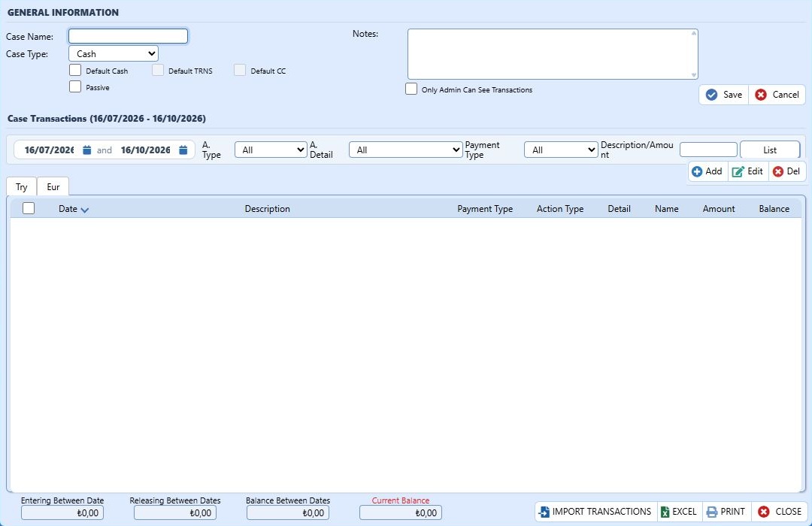The height and width of the screenshot is (526, 812).
Task: Click the Notes scrollbar up arrow
Action: click(x=694, y=33)
